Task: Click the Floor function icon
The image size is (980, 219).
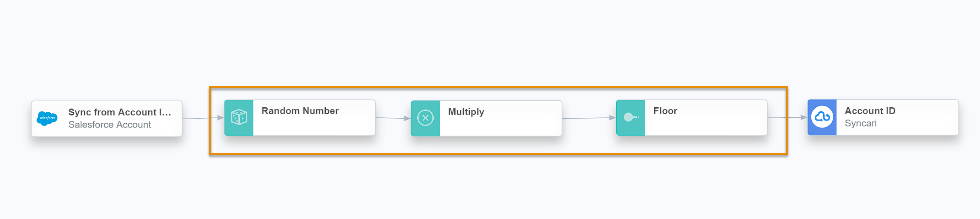Action: pos(630,117)
